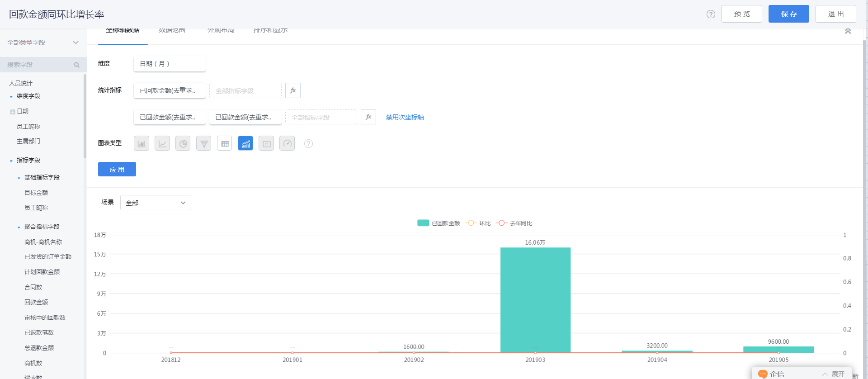Click 应用 button

click(x=117, y=169)
